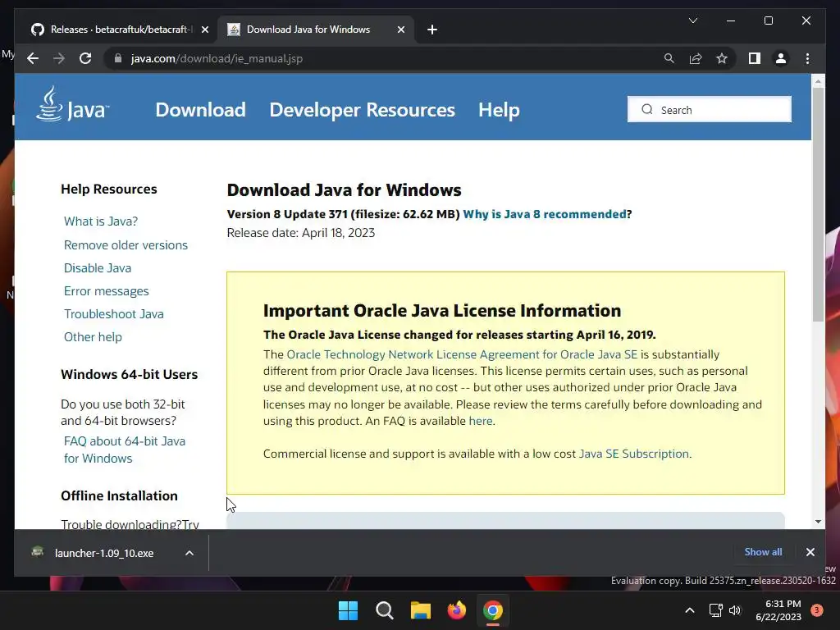840x630 pixels.
Task: Open the Download menu on Java site
Action: coord(200,110)
